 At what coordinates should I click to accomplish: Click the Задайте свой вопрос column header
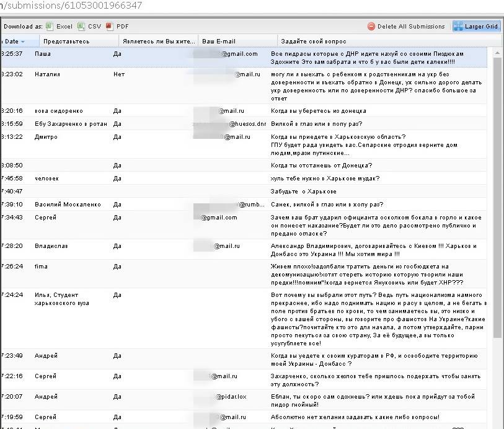(310, 42)
